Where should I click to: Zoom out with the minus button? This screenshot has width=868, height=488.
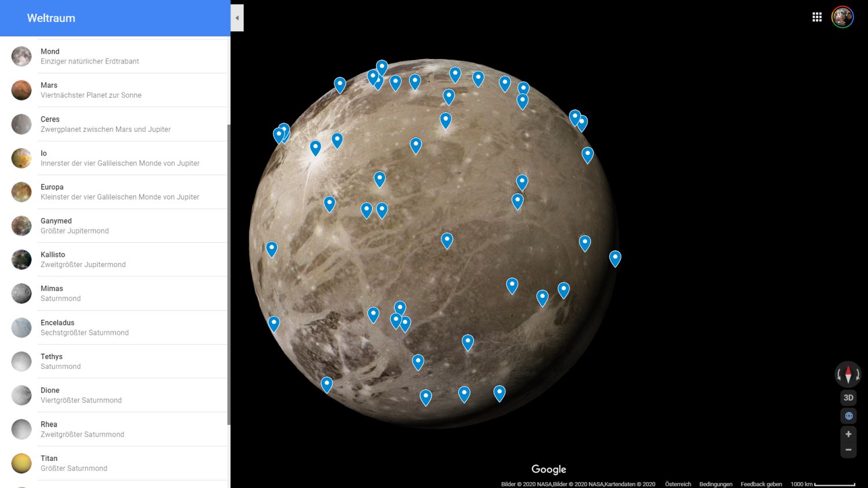click(848, 450)
